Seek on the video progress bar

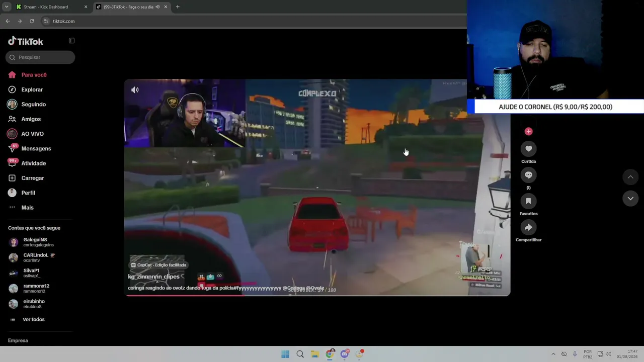(317, 295)
